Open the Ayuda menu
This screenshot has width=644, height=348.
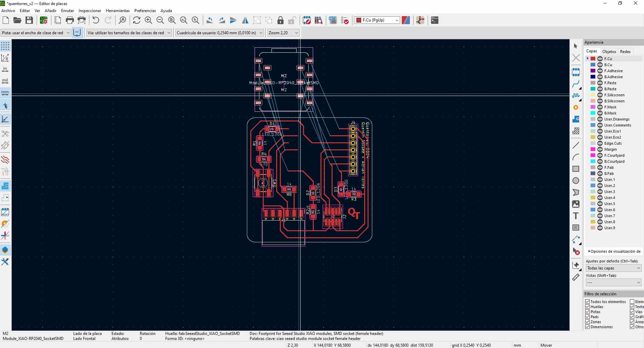click(x=166, y=11)
